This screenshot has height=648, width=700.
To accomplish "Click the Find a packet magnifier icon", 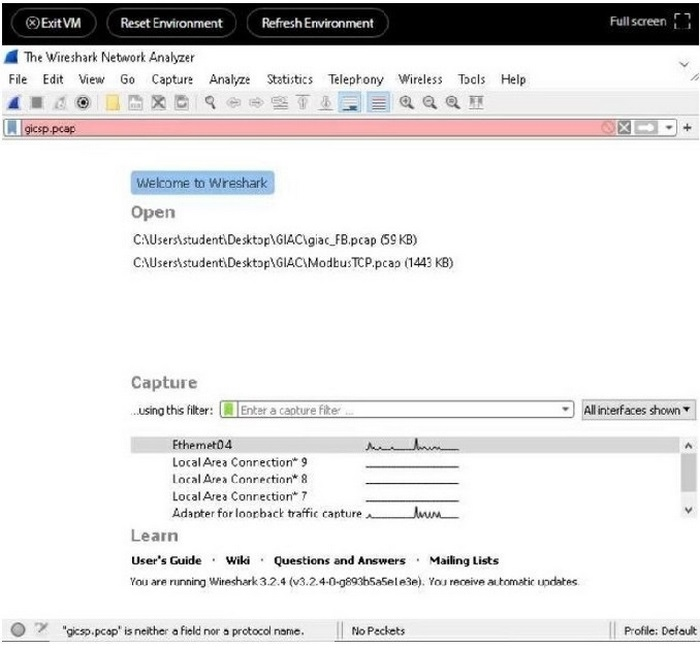I will 210,103.
